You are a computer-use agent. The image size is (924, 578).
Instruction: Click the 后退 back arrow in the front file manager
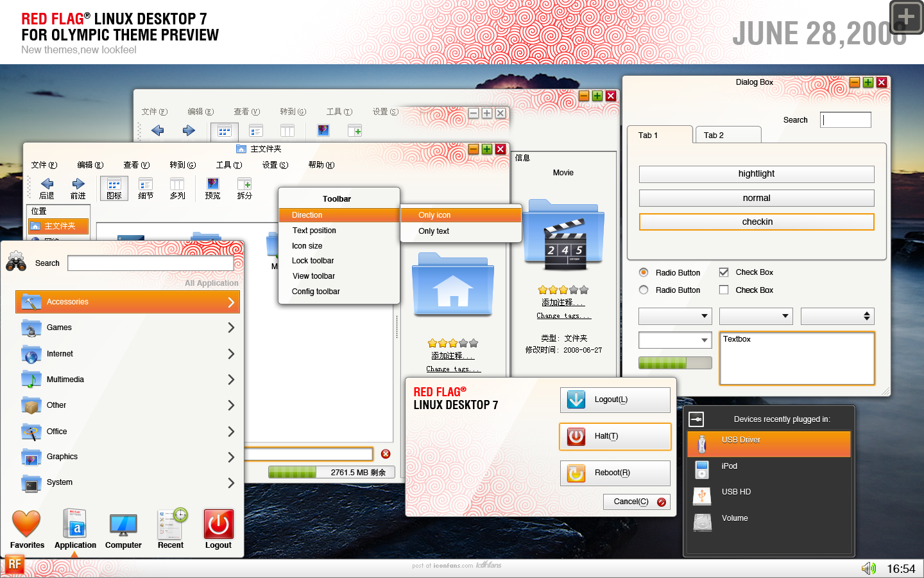pos(47,184)
